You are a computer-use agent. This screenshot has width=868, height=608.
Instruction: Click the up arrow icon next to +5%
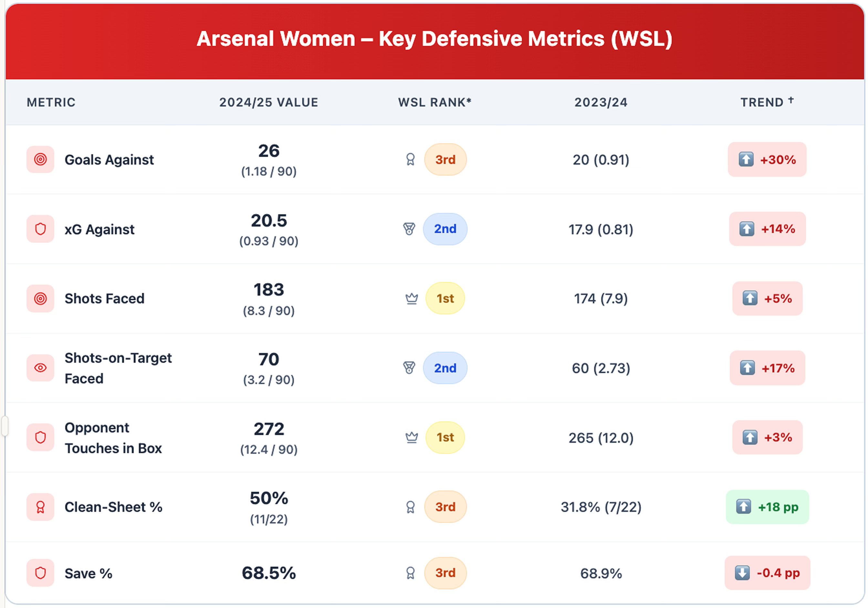pyautogui.click(x=750, y=299)
